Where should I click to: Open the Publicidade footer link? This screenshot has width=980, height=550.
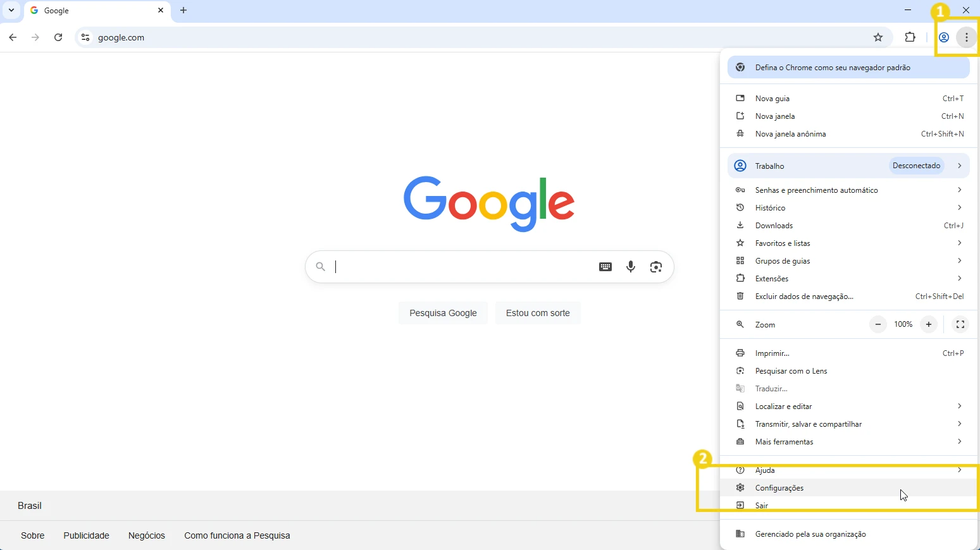point(86,535)
